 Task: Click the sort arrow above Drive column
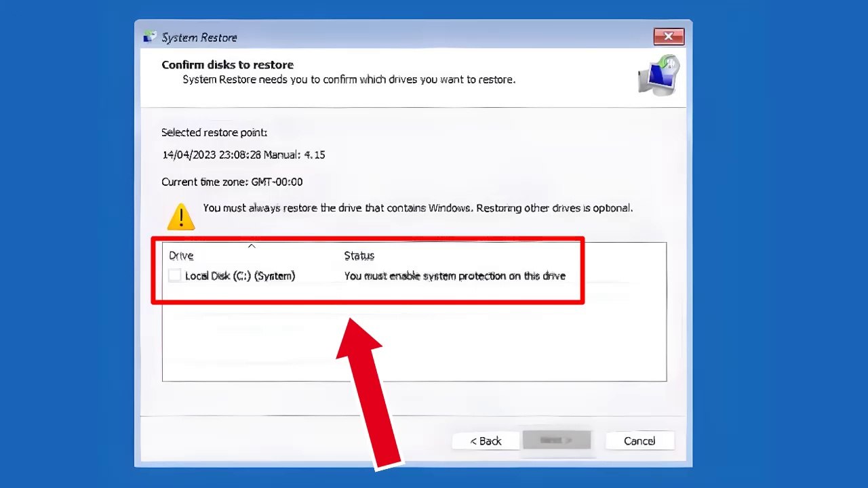252,246
